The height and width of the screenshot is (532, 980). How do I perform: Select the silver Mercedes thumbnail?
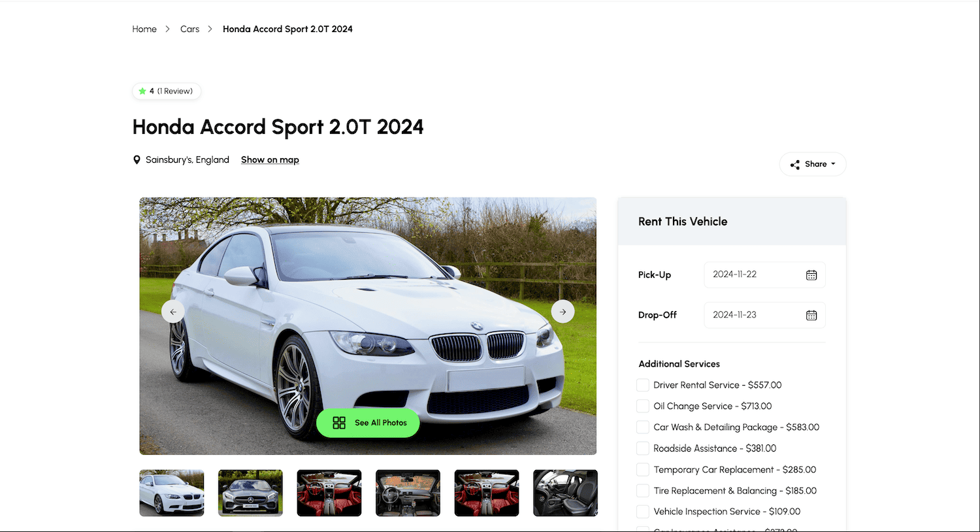(x=250, y=493)
